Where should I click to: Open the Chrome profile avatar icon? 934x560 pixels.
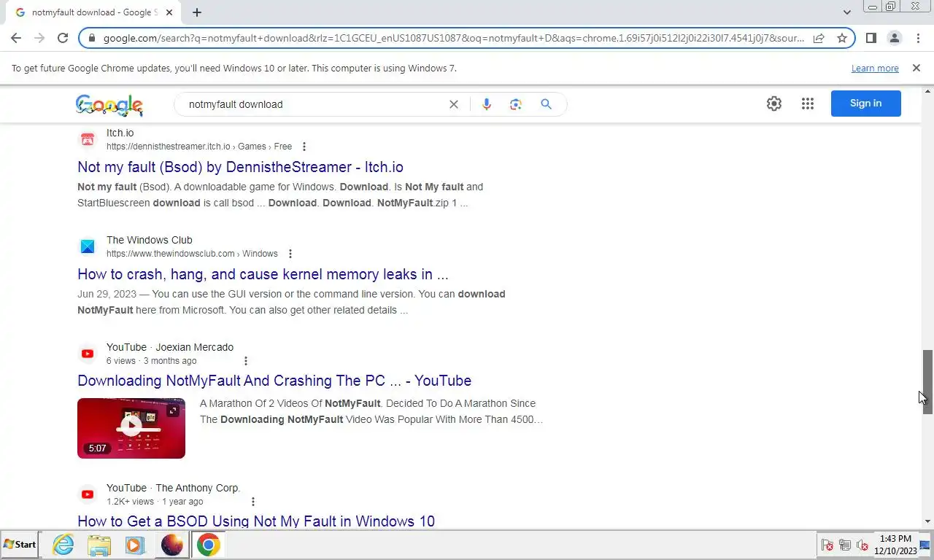tap(894, 38)
